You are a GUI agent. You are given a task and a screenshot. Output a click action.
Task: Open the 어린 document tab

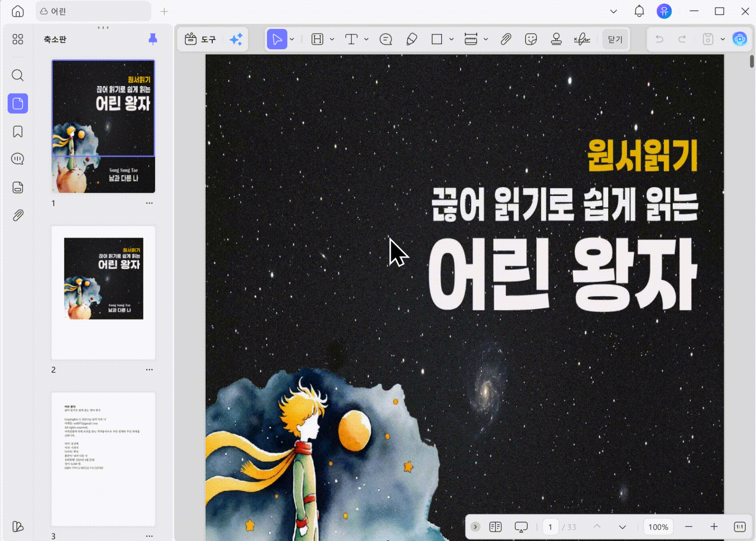pyautogui.click(x=93, y=11)
